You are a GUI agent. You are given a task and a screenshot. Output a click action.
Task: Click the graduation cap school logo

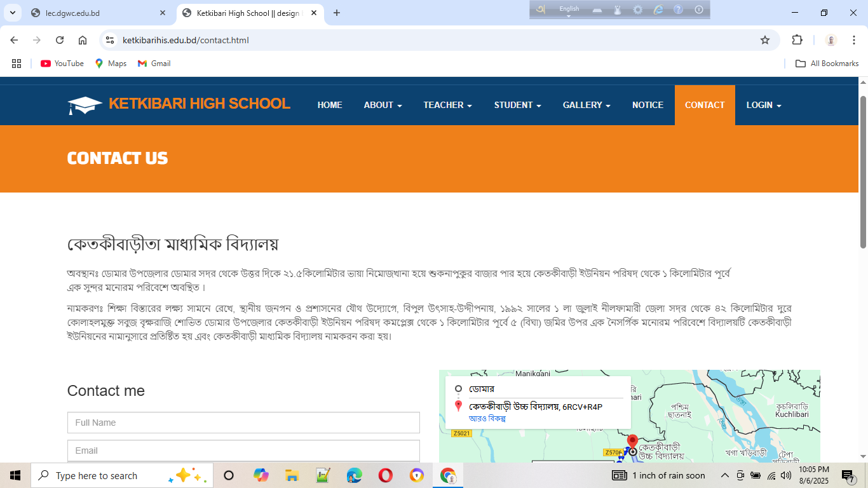(85, 105)
